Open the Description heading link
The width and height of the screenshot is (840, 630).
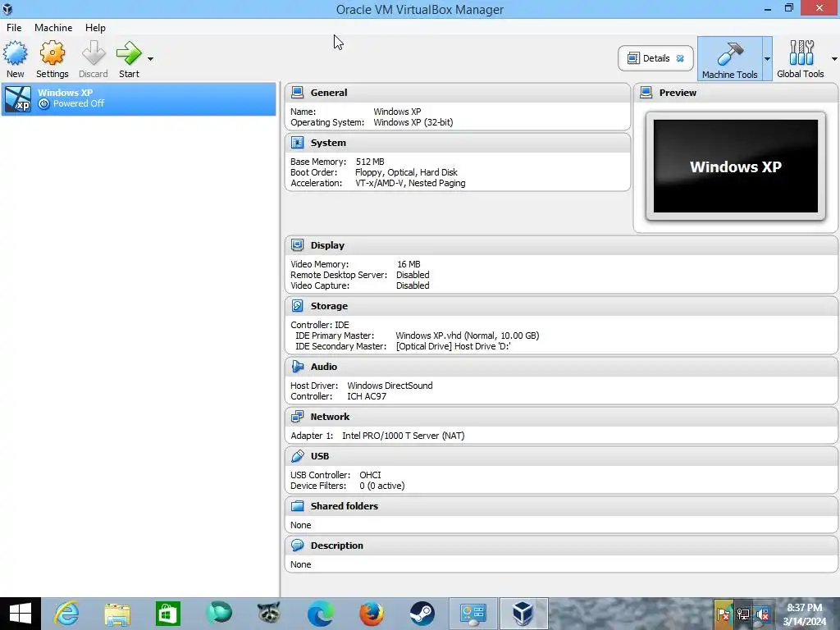pyautogui.click(x=336, y=546)
